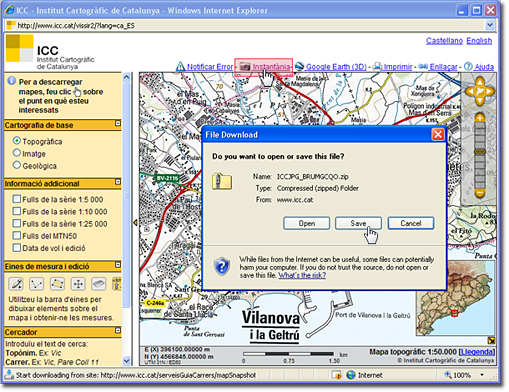Open Google Earth (3D) link
509x392 pixels.
coord(336,67)
